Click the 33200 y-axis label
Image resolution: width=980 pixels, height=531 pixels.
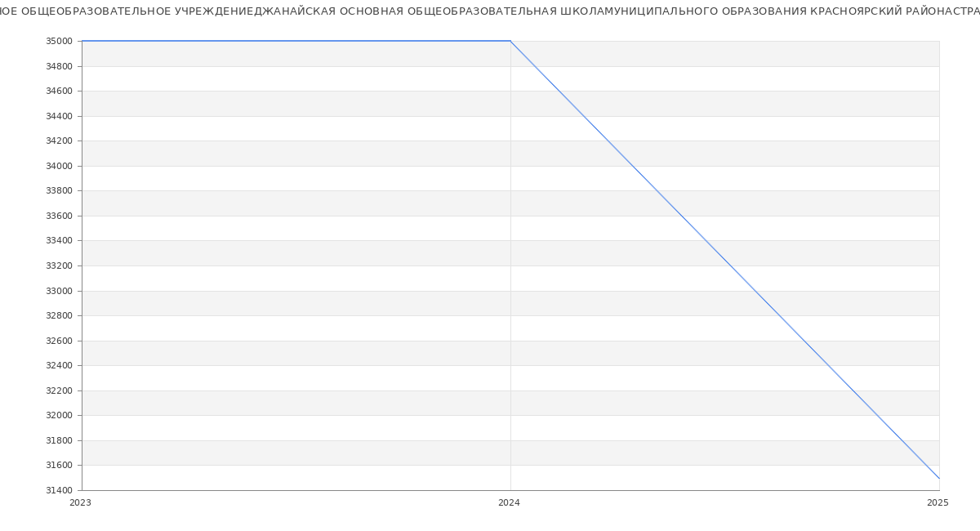[x=59, y=265]
